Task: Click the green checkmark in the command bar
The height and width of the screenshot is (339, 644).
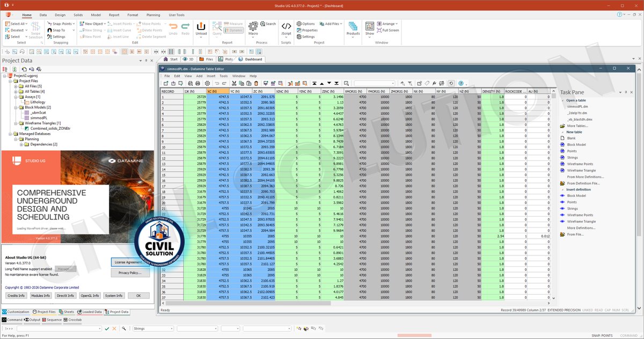Action: click(107, 328)
